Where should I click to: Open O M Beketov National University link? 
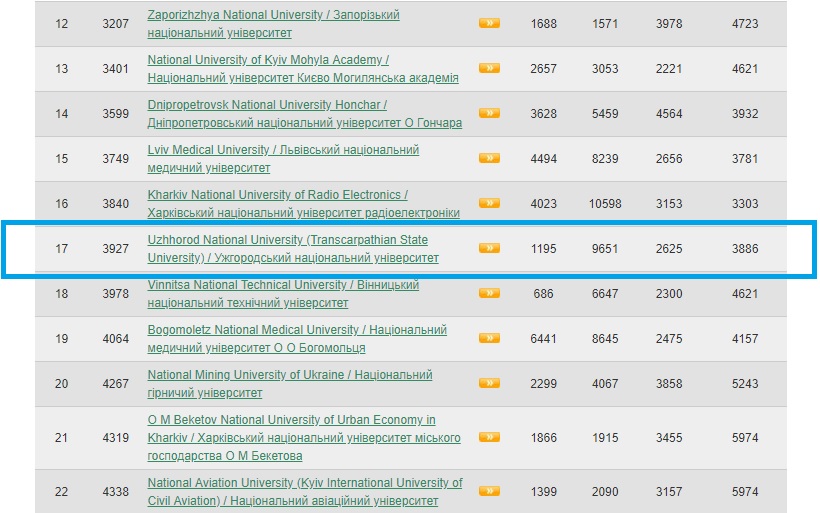[304, 437]
